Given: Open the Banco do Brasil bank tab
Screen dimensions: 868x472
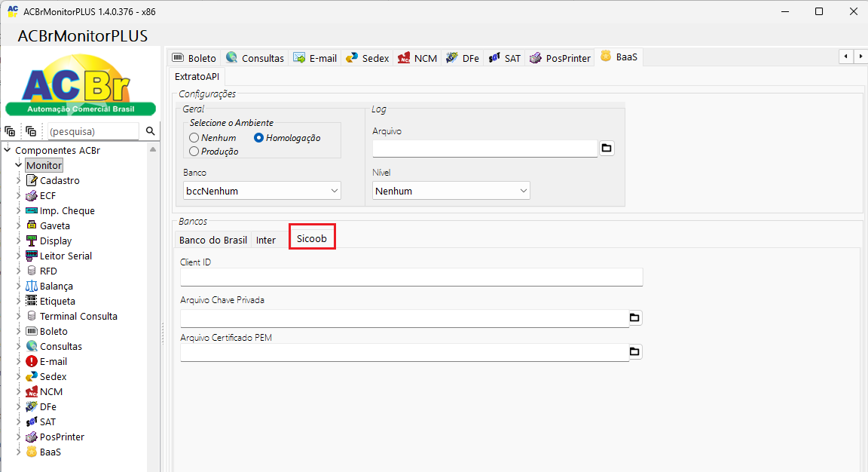Looking at the screenshot, I should click(x=212, y=241).
